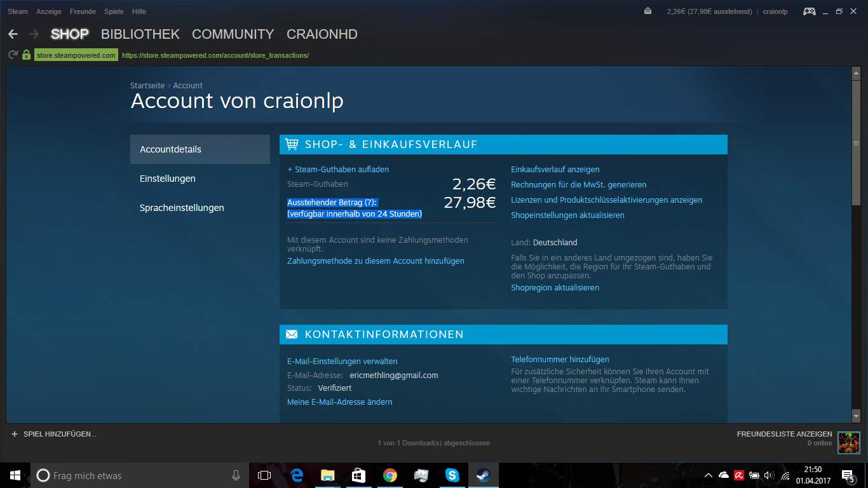The image size is (868, 488).
Task: Go to the BIBLIOTHEK tab
Action: tap(140, 34)
